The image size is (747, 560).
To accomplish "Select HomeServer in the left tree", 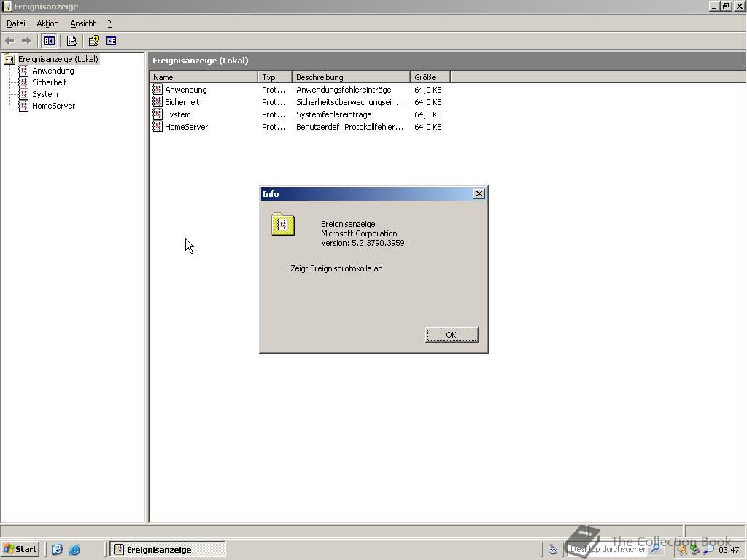I will 53,106.
